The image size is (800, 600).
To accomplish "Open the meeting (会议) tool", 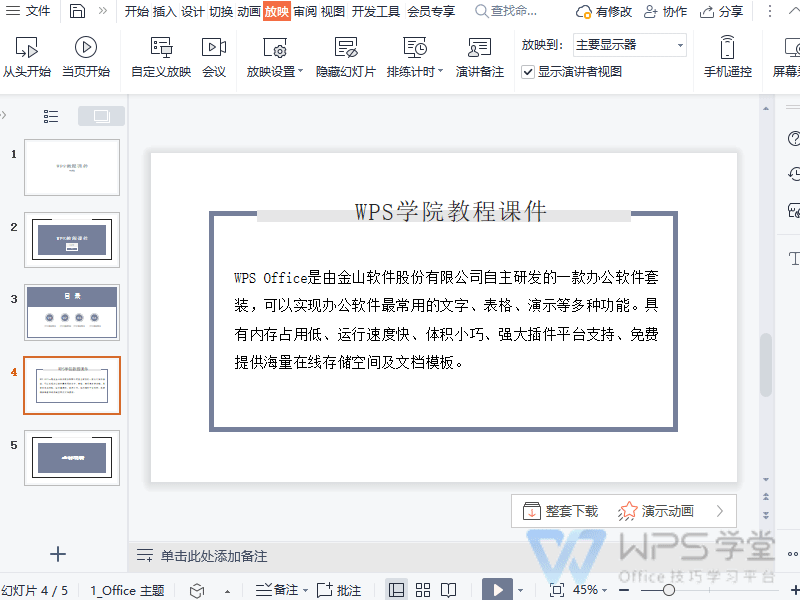I will coord(214,57).
